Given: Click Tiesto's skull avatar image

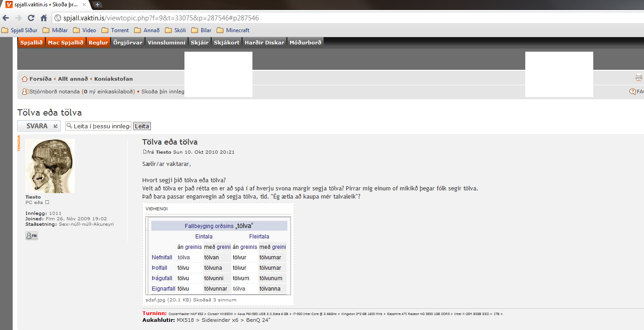Looking at the screenshot, I should point(50,166).
